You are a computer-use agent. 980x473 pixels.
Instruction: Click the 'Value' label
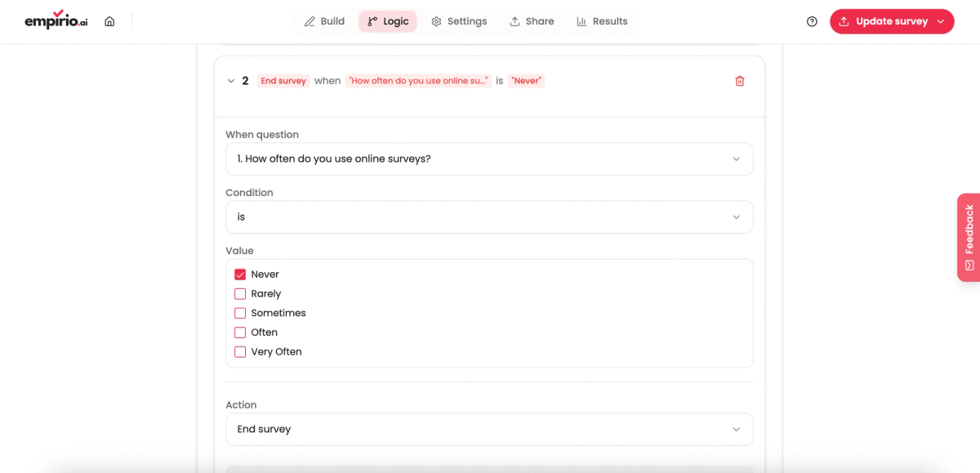[239, 251]
